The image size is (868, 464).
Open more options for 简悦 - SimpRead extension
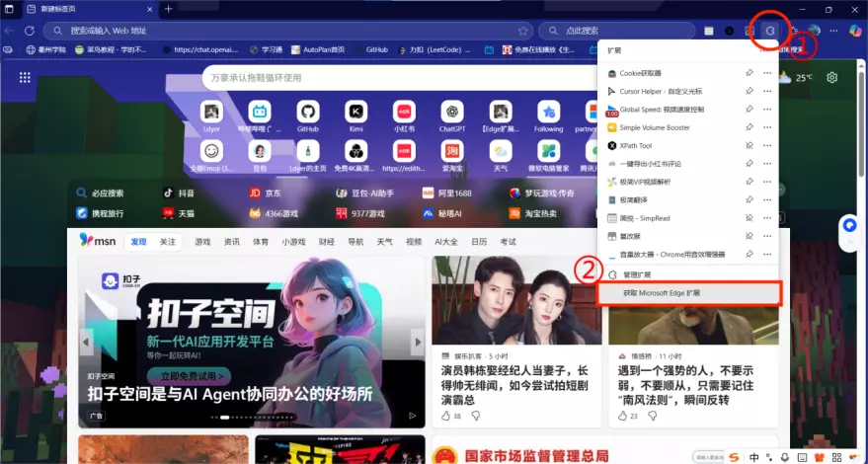point(767,218)
